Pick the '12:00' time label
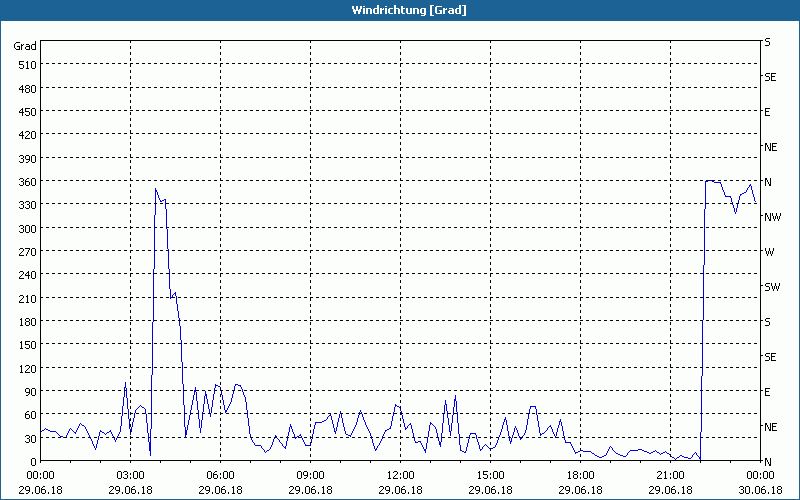Image resolution: width=800 pixels, height=500 pixels. pos(401,476)
